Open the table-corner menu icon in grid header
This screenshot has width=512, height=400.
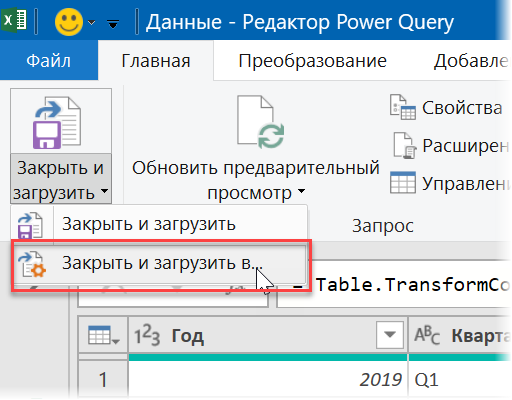[103, 335]
